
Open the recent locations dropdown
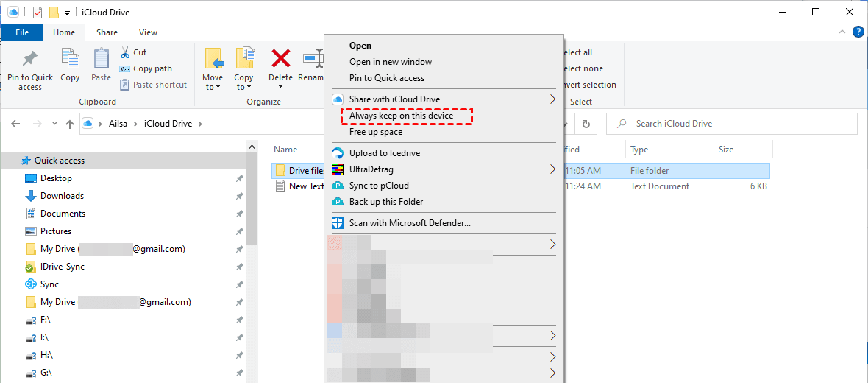click(54, 124)
